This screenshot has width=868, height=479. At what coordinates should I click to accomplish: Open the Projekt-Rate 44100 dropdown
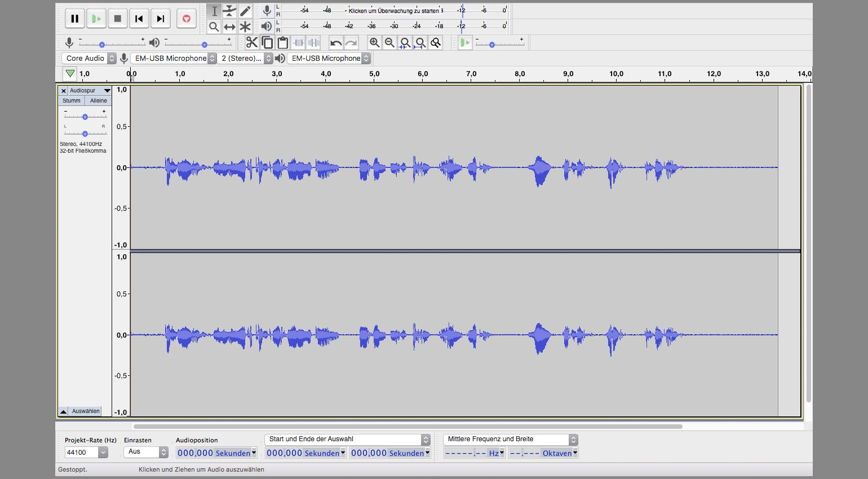coord(86,452)
